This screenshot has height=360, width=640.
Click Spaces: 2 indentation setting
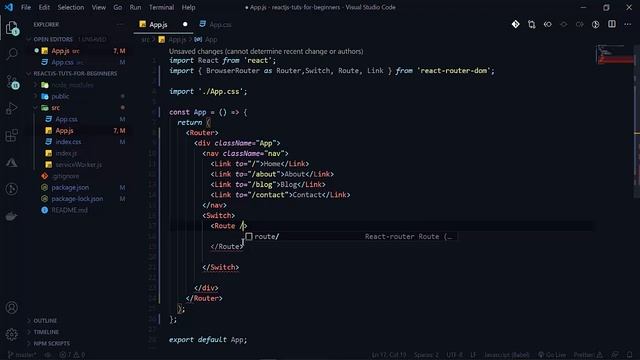pyautogui.click(x=426, y=355)
